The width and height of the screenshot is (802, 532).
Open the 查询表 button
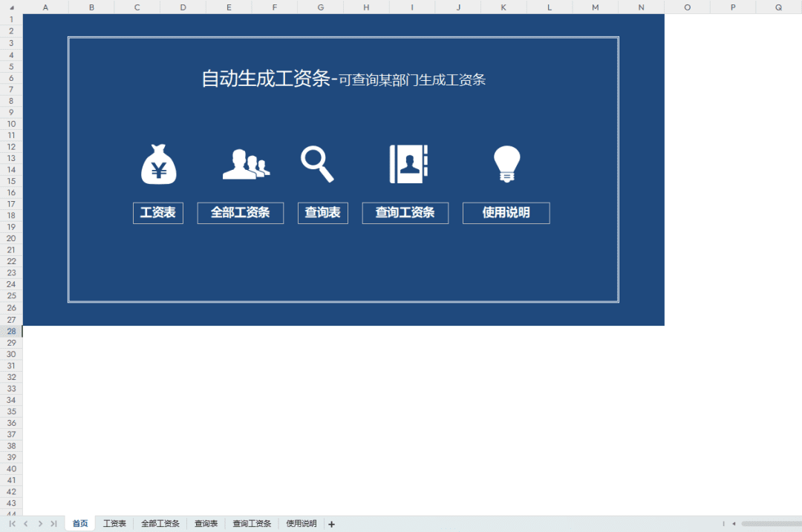323,213
